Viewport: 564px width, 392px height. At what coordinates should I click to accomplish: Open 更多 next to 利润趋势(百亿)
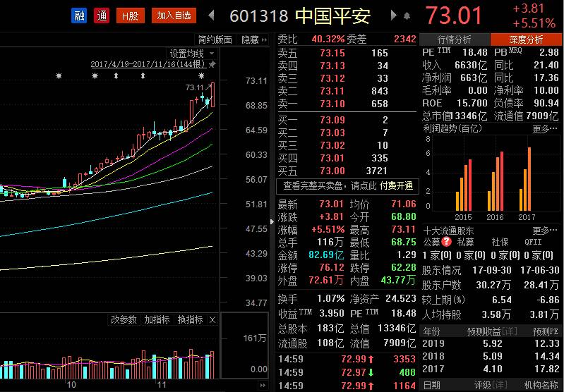(x=546, y=128)
